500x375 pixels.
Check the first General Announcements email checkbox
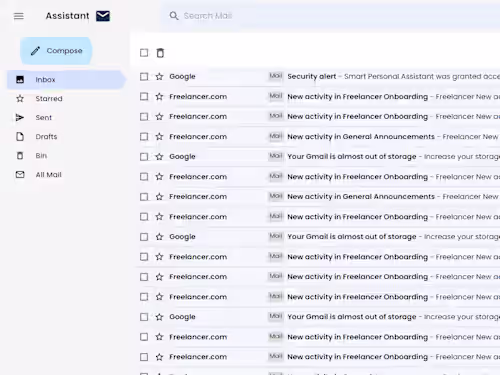[x=144, y=137]
